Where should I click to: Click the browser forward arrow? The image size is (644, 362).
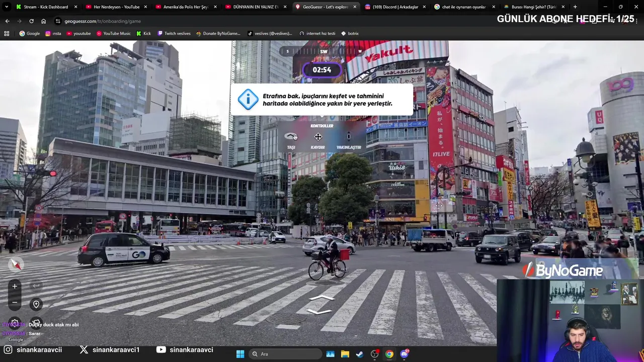[19, 21]
